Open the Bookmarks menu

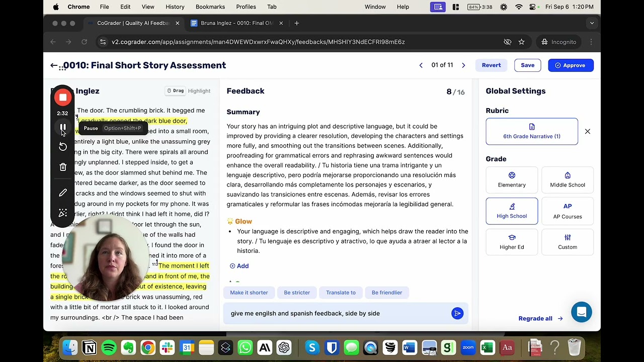tap(210, 7)
